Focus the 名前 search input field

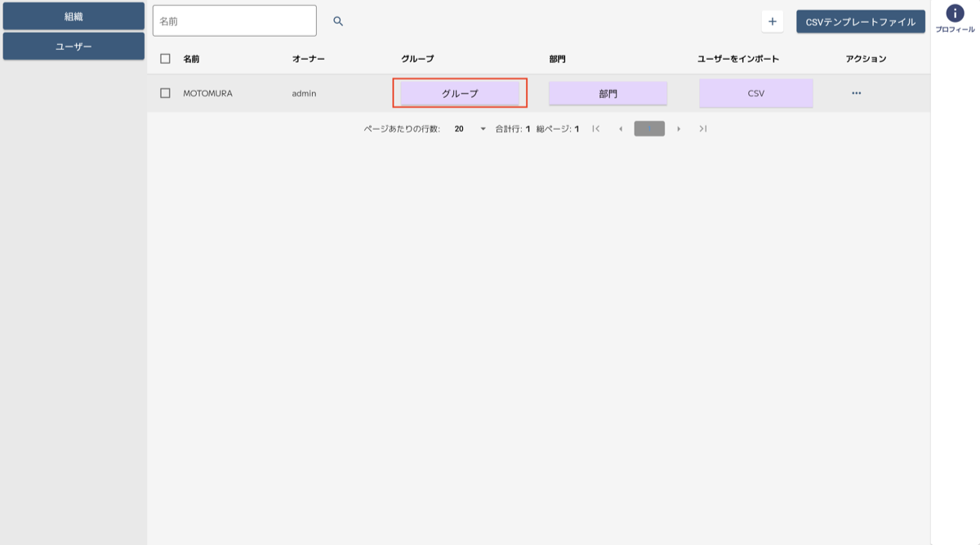234,21
